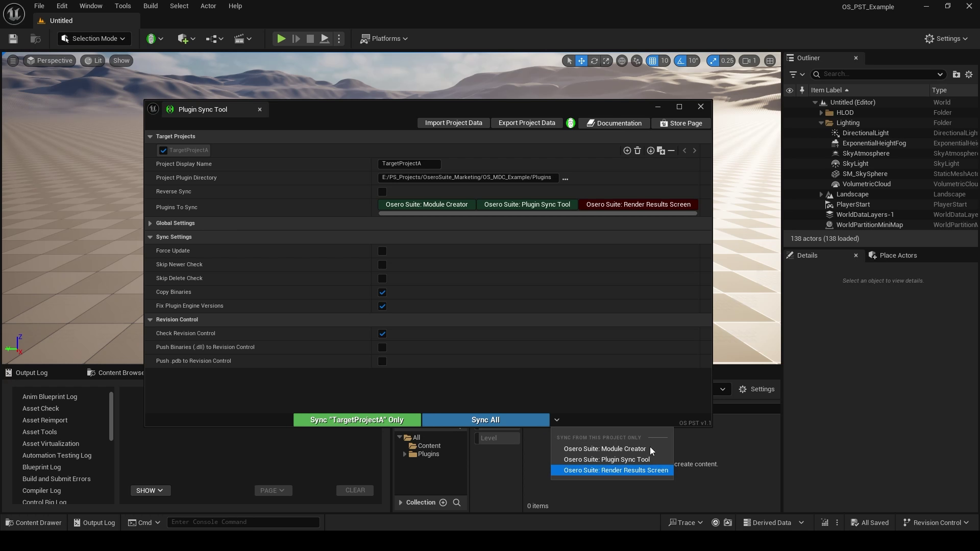Toggle grid snapping icon
This screenshot has width=980, height=551.
pyautogui.click(x=652, y=61)
